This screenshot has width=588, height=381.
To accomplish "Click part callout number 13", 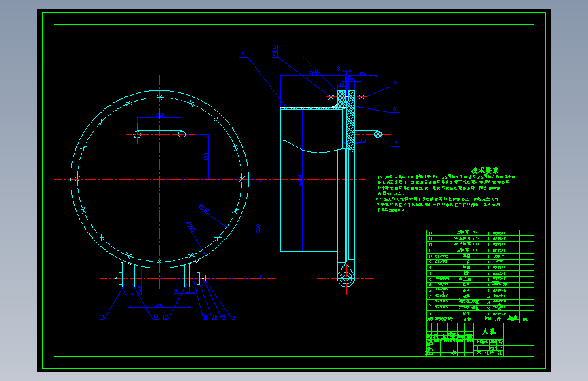I will click(x=155, y=317).
